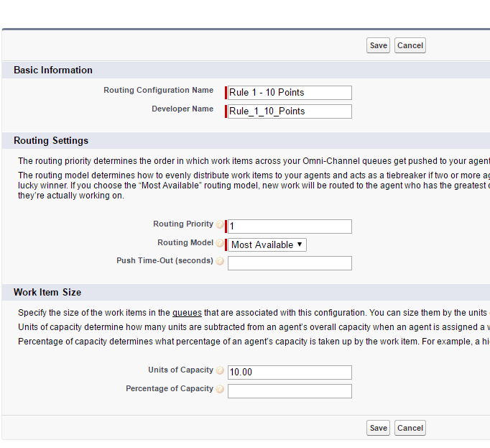Focus the Units of Capacity field
Viewport: 490px width, 448px height.
click(290, 372)
